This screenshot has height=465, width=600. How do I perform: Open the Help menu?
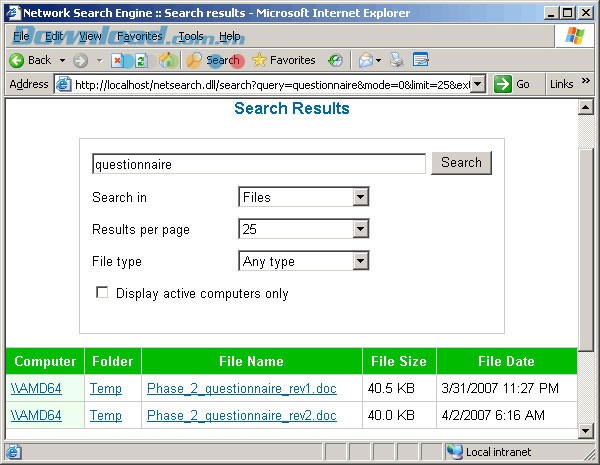pos(230,36)
